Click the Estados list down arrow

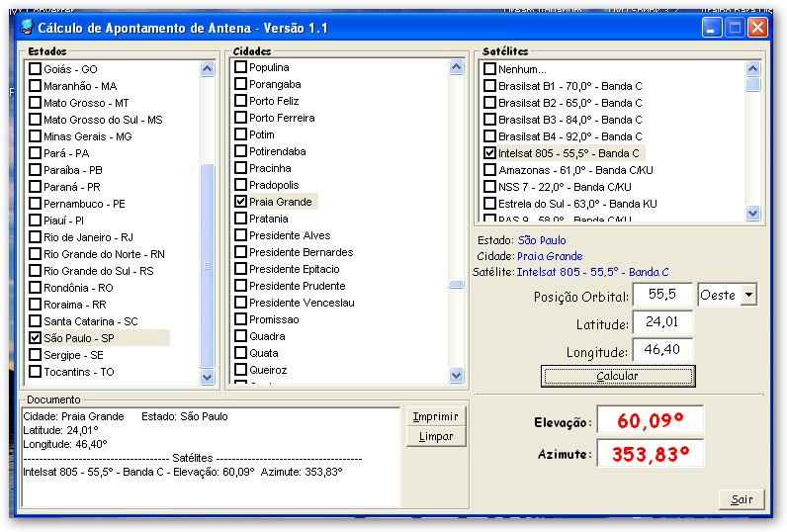(x=208, y=377)
